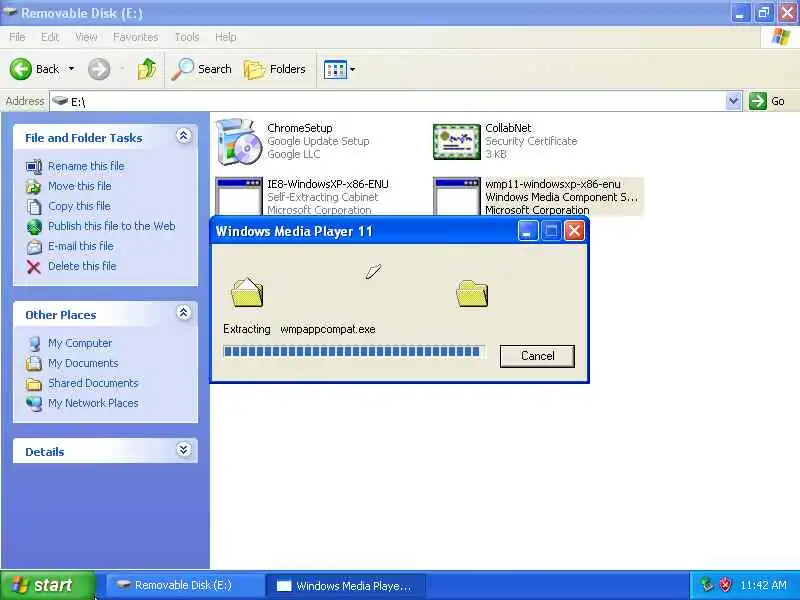
Task: Collapse the File and Folder Tasks panel
Action: coord(184,136)
